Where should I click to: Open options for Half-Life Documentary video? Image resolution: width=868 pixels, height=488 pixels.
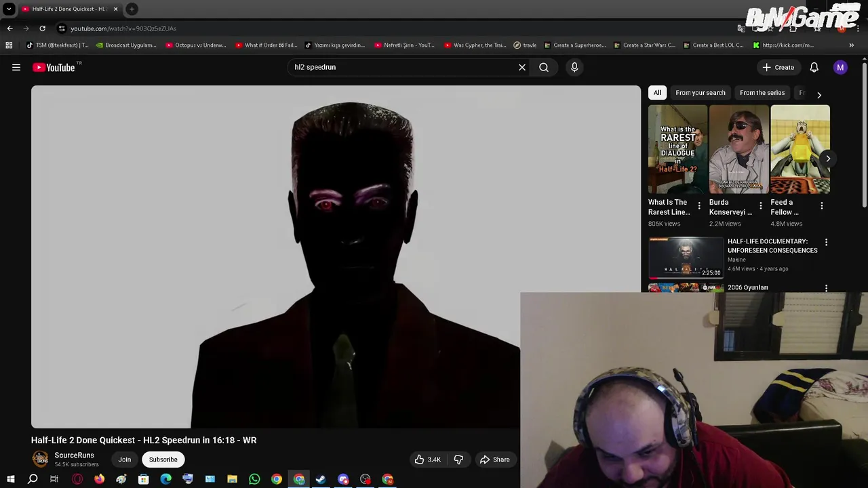(x=826, y=243)
